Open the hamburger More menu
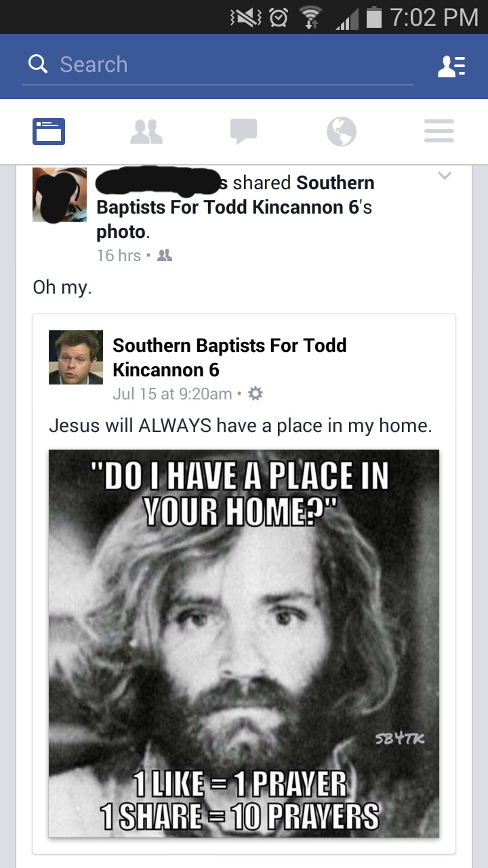 (439, 131)
